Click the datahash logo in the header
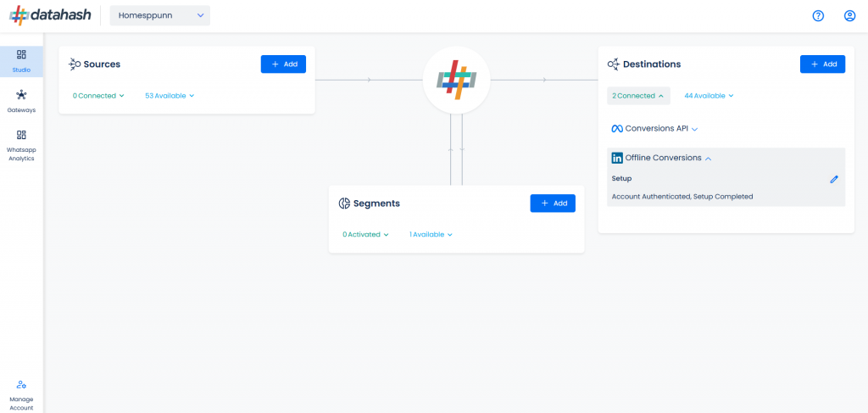This screenshot has width=868, height=413. point(50,15)
